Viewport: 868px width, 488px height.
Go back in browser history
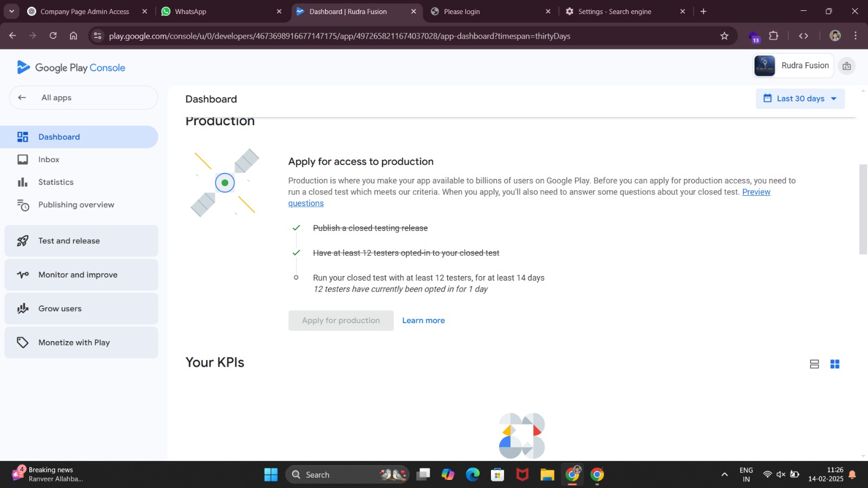[12, 36]
